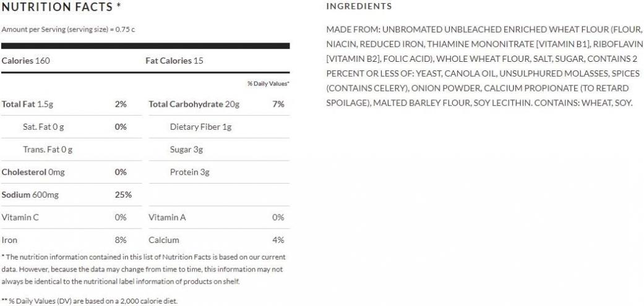This screenshot has width=644, height=306.
Task: Click the Total Fat 1.5g row
Action: pyautogui.click(x=72, y=104)
